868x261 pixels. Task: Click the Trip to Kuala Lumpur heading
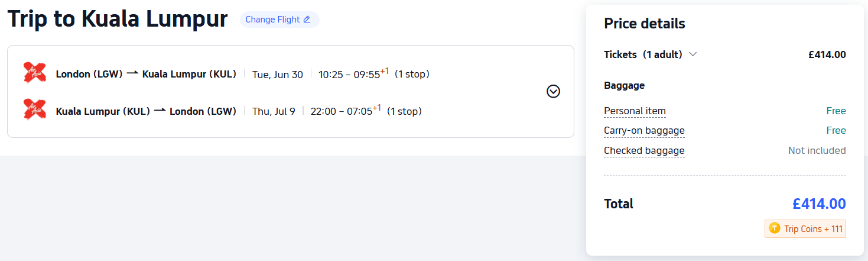pyautogui.click(x=118, y=20)
